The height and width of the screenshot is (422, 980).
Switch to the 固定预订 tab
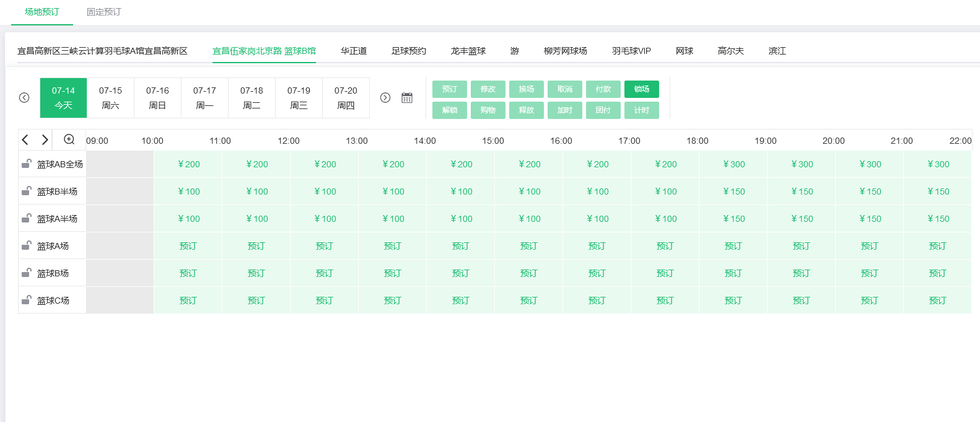pos(103,12)
